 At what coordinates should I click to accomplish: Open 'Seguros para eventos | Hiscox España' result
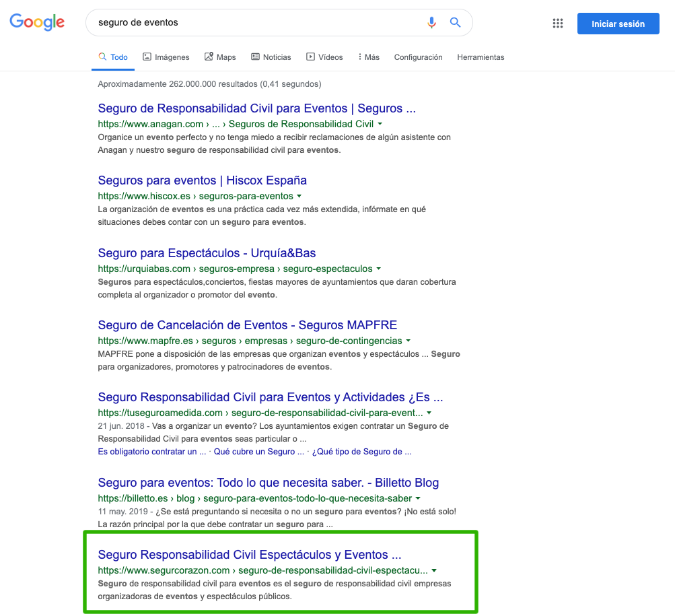pos(203,180)
